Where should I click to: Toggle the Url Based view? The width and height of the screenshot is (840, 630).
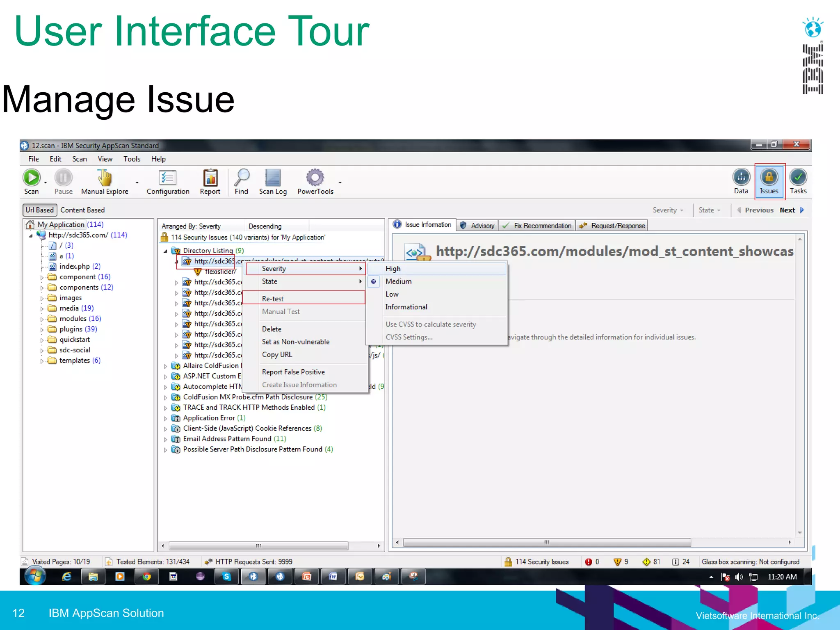click(39, 210)
